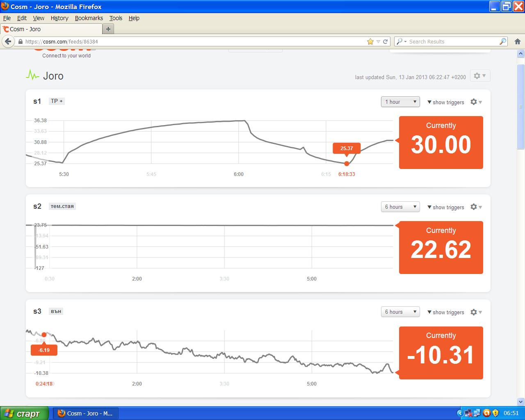Click the 6:18:33 time label

(347, 174)
